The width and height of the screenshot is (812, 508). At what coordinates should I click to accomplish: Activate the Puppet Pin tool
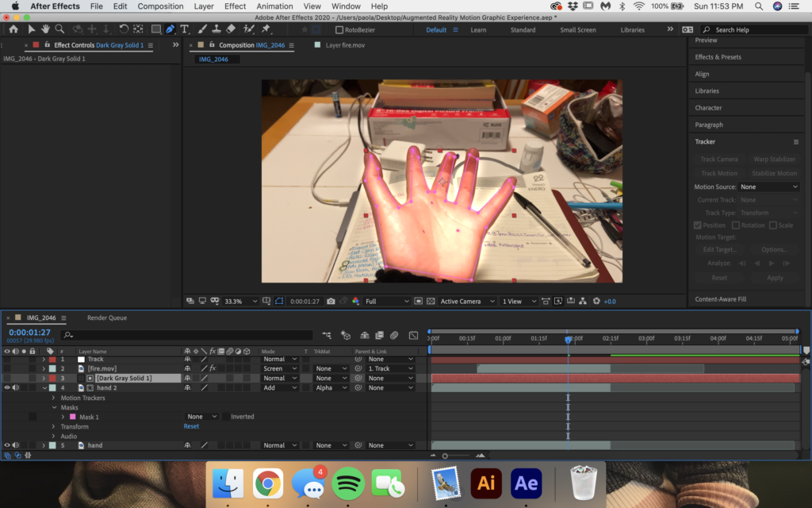pyautogui.click(x=266, y=29)
